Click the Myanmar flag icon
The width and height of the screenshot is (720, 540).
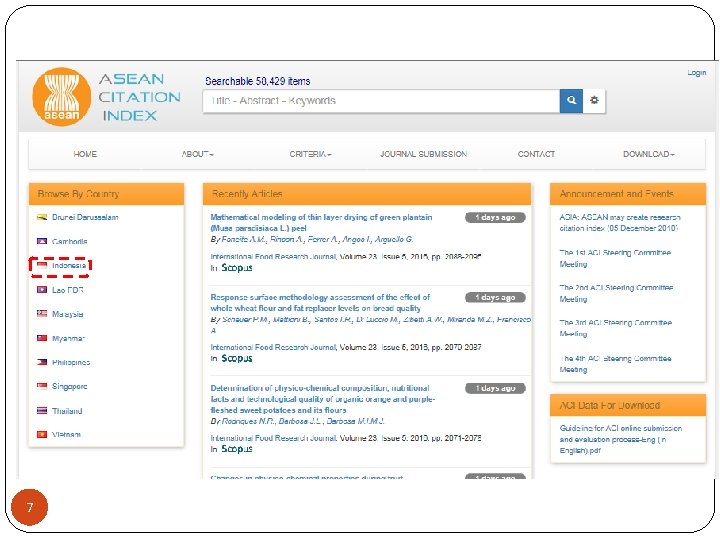click(x=42, y=338)
